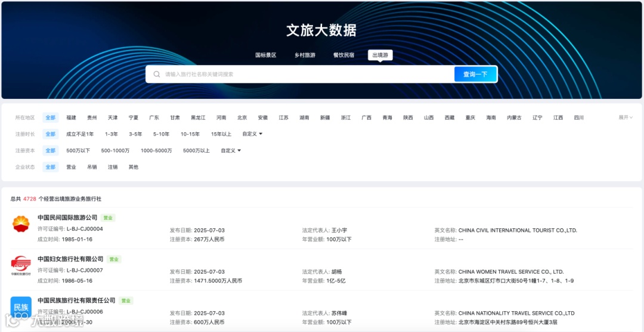Filter region by 辽宁

point(537,117)
